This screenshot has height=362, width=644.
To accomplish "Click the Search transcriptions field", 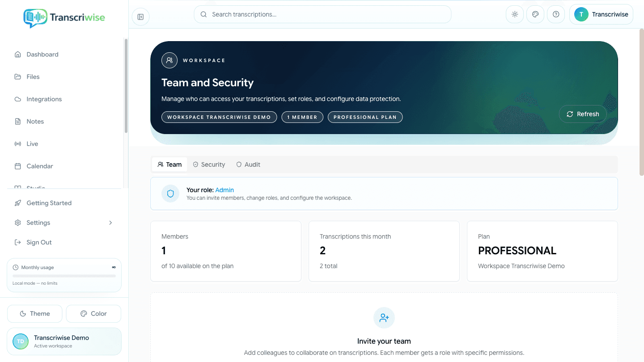I will point(322,14).
